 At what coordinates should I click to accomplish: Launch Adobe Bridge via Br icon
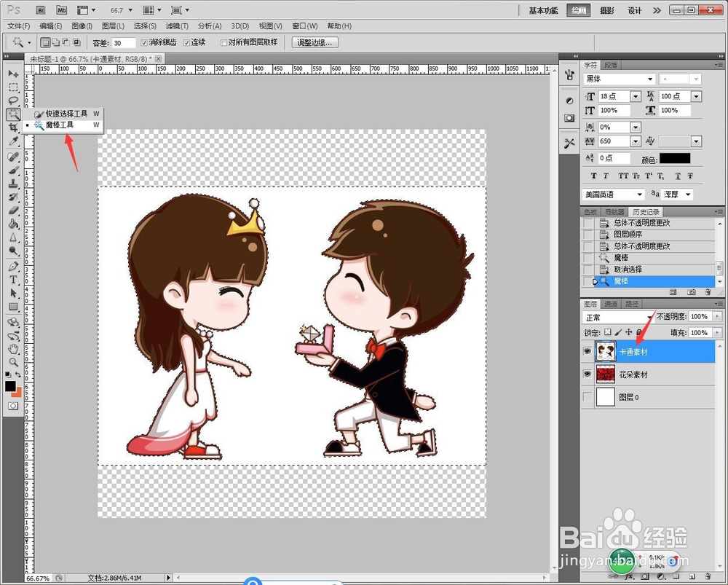41,9
